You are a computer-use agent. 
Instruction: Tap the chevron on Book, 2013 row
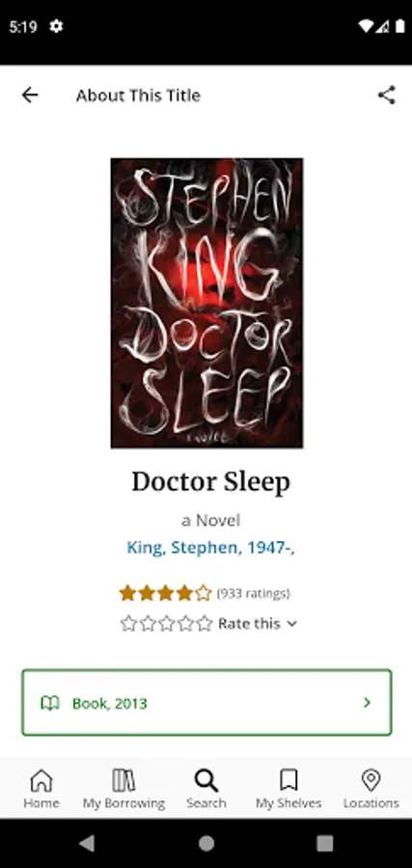367,703
